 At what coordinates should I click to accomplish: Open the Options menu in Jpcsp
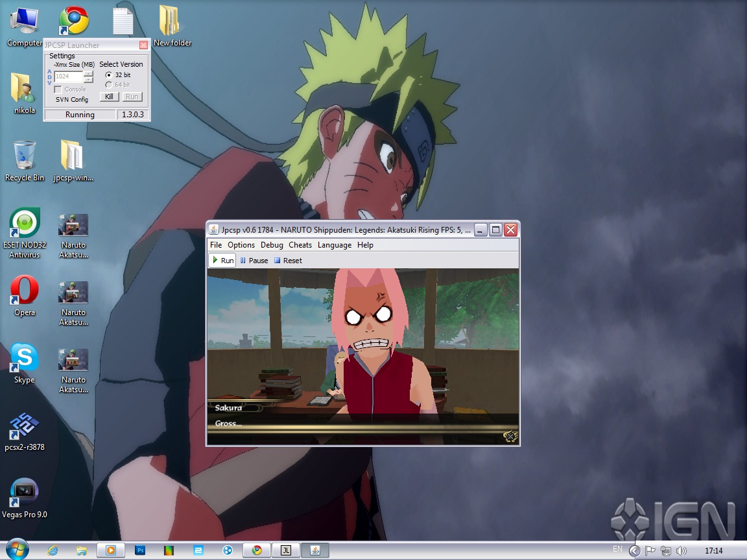pos(241,245)
